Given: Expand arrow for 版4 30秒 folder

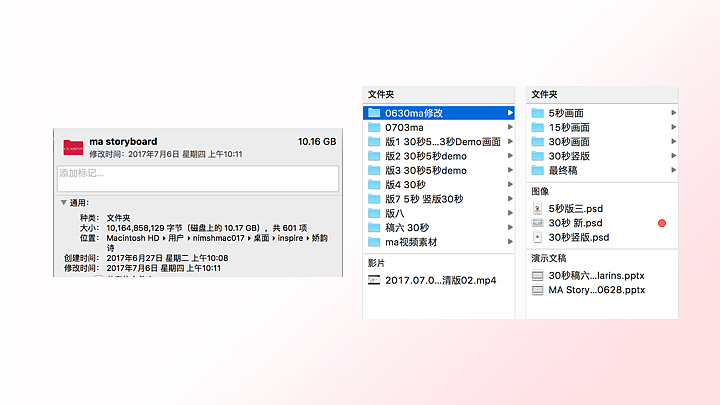Looking at the screenshot, I should pos(510,184).
